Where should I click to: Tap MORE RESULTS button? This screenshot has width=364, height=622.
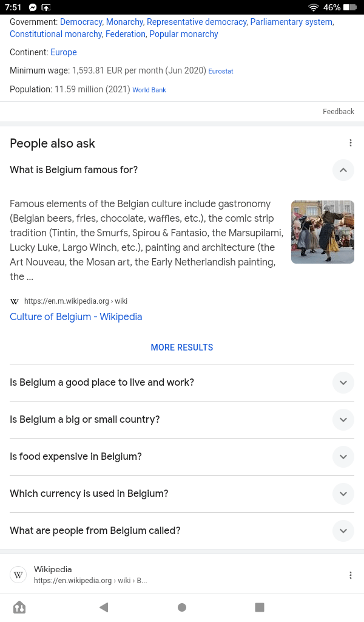click(x=182, y=347)
